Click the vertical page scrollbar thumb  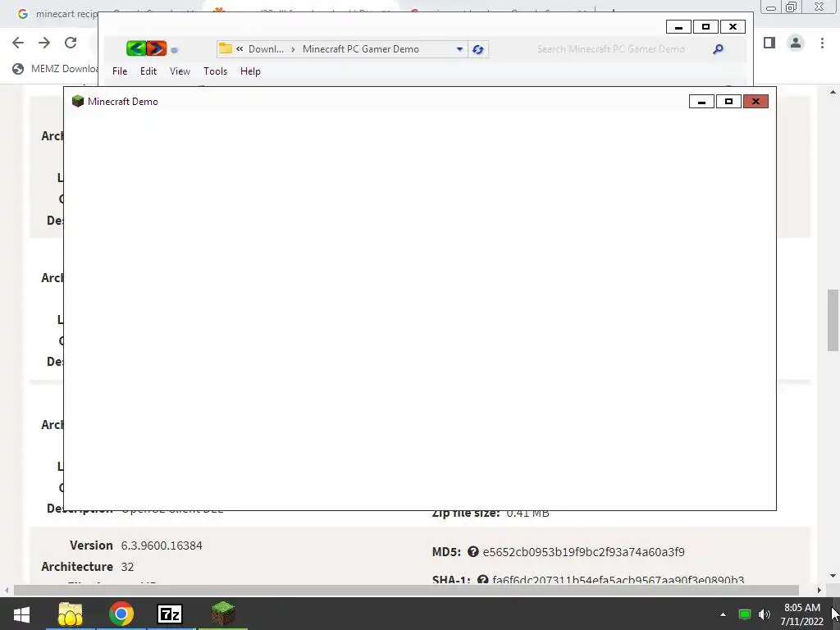833,320
